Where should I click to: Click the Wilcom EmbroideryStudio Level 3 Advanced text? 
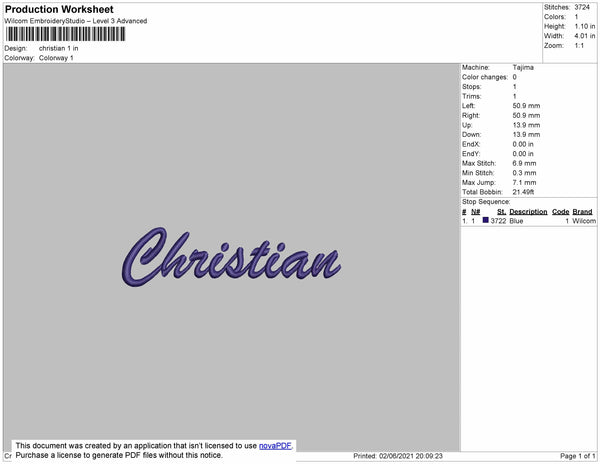coord(76,21)
